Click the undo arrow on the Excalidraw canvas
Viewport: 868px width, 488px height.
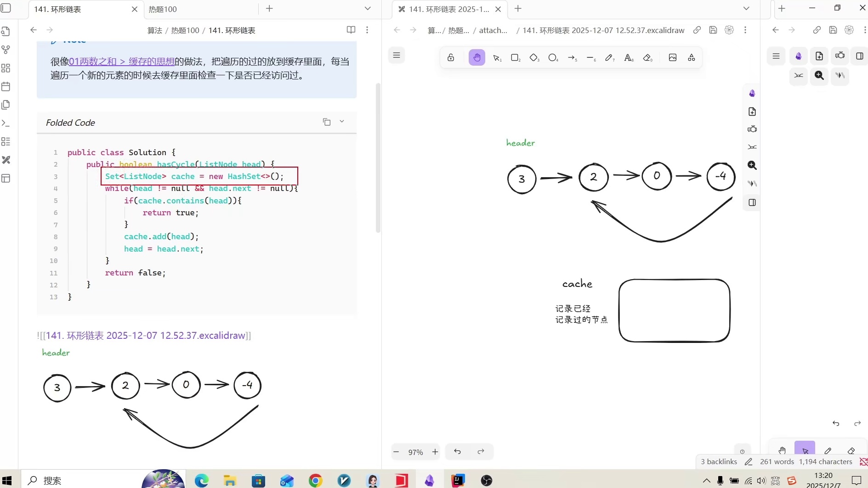coord(458,452)
